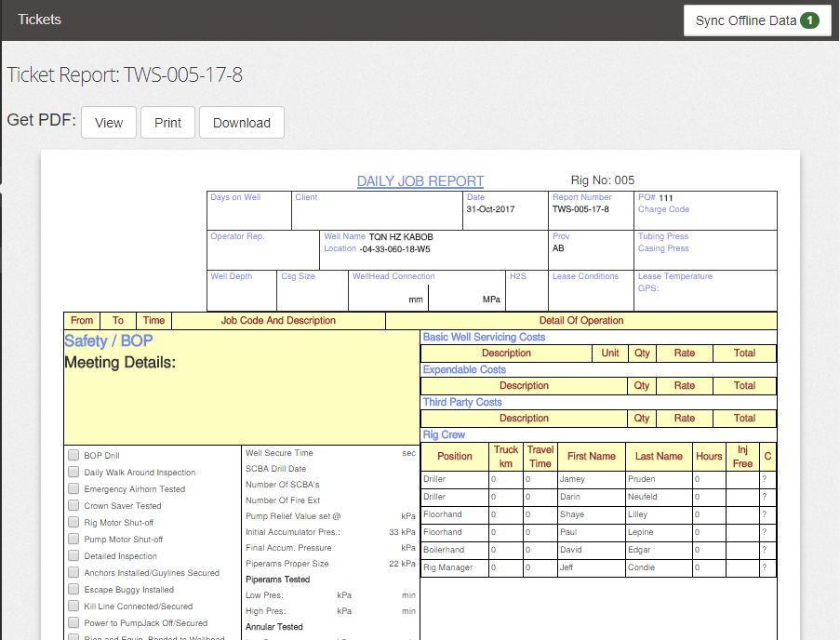The height and width of the screenshot is (640, 840).
Task: Toggle Anchors Installed/Guylines Secured checkbox
Action: [x=73, y=572]
